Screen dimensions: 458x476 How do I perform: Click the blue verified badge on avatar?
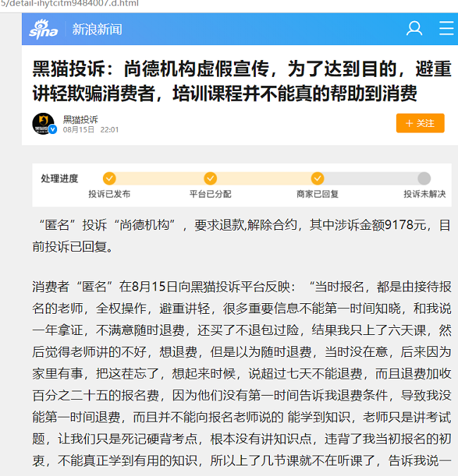point(53,130)
